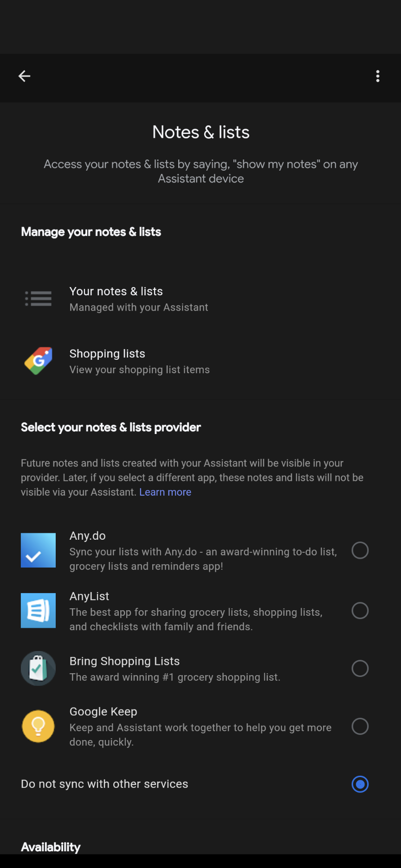Choose the Do not sync radio button
The image size is (401, 868).
point(360,784)
